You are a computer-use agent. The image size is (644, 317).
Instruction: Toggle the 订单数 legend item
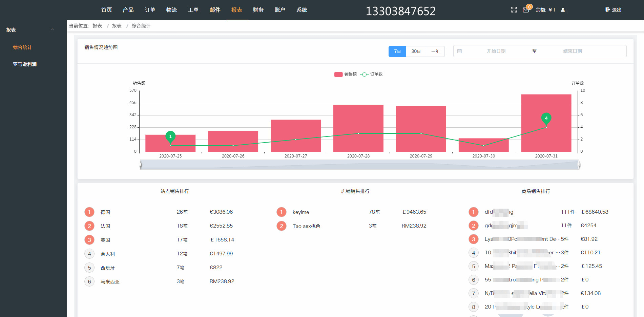pos(372,74)
